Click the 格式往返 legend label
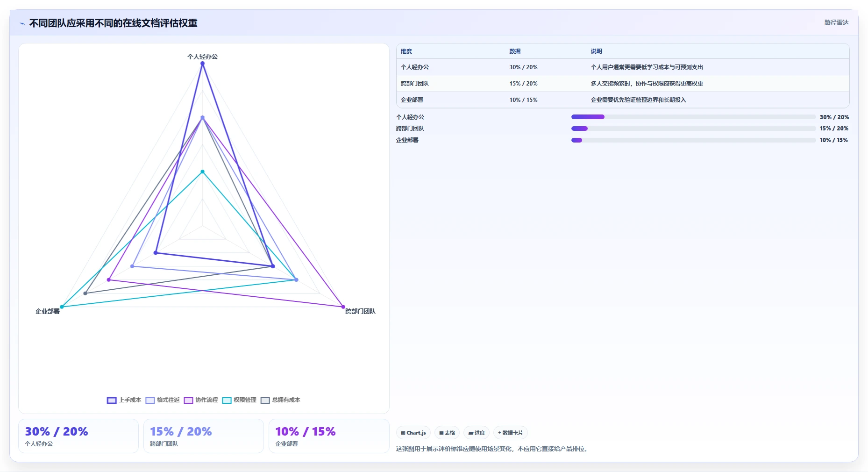The width and height of the screenshot is (868, 472). pos(168,400)
